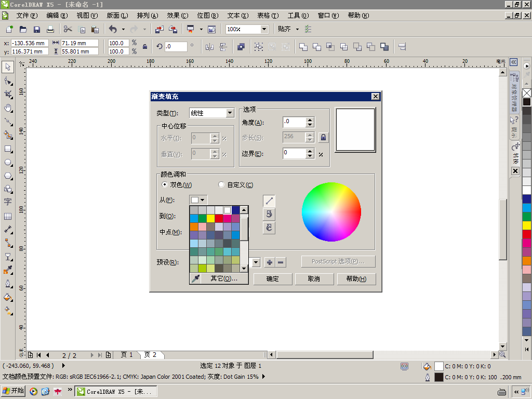Screen dimensions: 532x399
Task: Pick the orange swatch in popup palette
Action: click(x=194, y=227)
